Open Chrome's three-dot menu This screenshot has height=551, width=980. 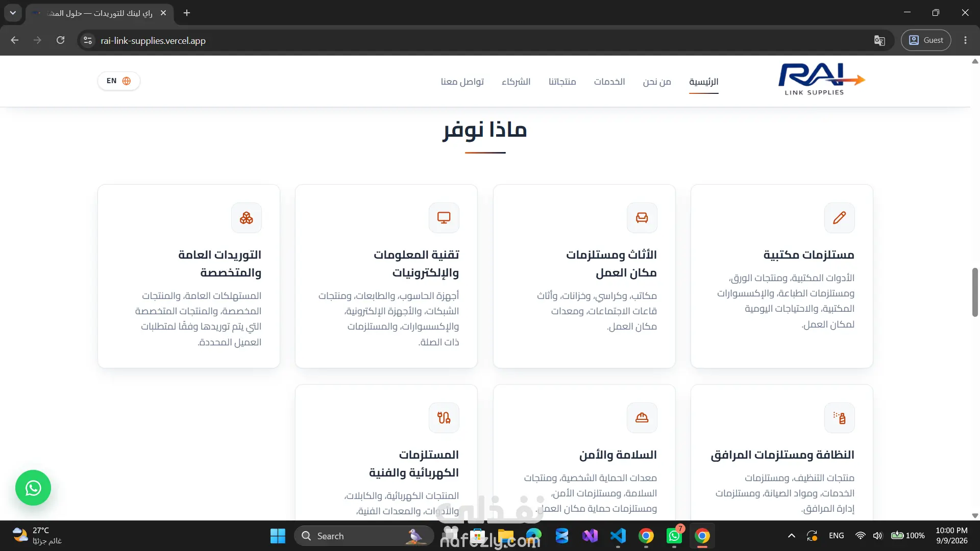(x=965, y=40)
